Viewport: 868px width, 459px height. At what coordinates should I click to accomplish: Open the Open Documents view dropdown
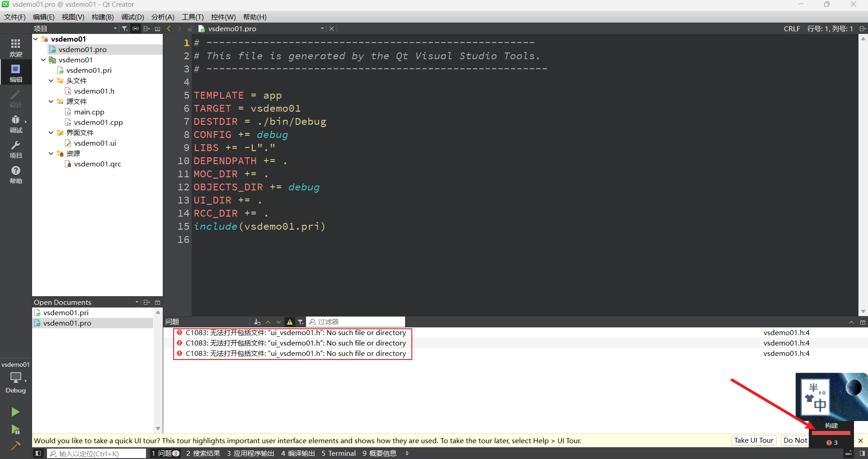(86, 302)
